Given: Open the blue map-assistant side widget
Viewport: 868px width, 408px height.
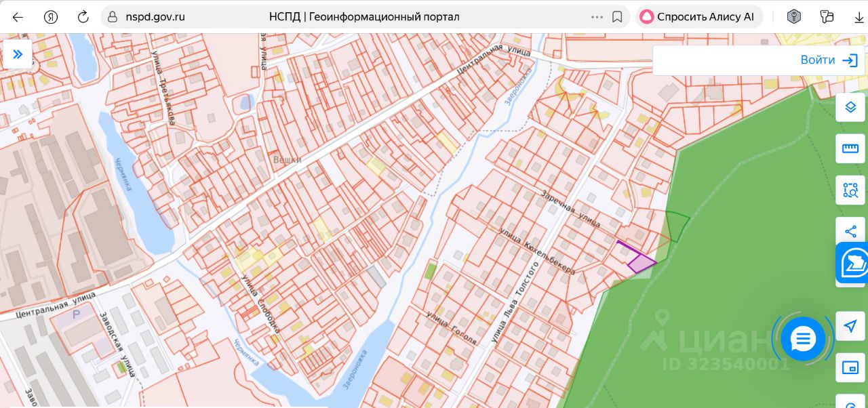Looking at the screenshot, I should coord(852,263).
